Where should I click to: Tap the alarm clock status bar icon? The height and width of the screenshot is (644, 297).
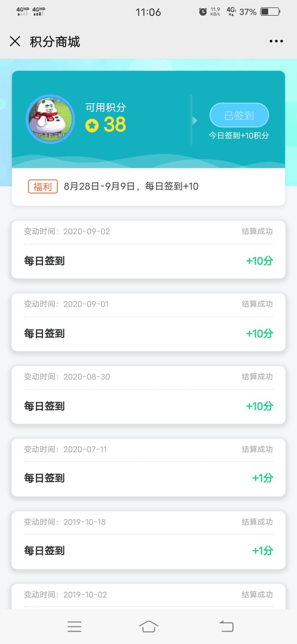pyautogui.click(x=203, y=12)
